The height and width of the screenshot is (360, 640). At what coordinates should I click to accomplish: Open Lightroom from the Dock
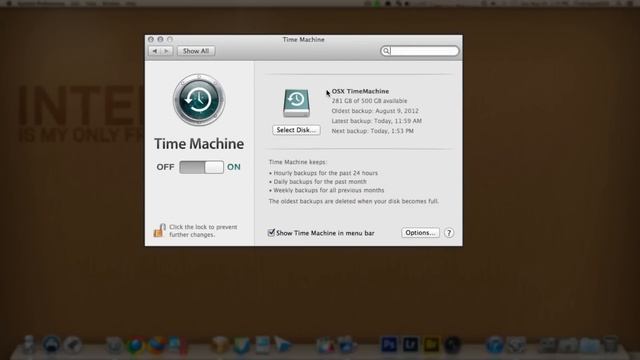point(410,344)
